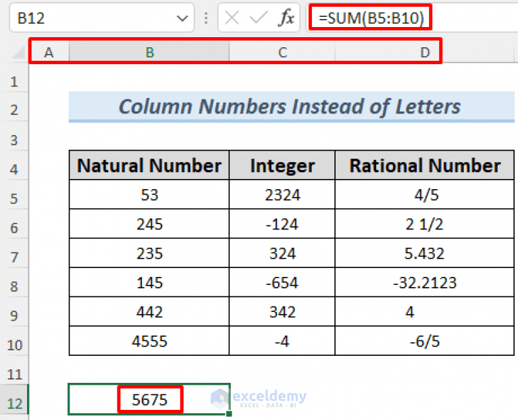Viewport: 518px width, 420px height.
Task: Select the cell containing -654
Action: coord(282,282)
